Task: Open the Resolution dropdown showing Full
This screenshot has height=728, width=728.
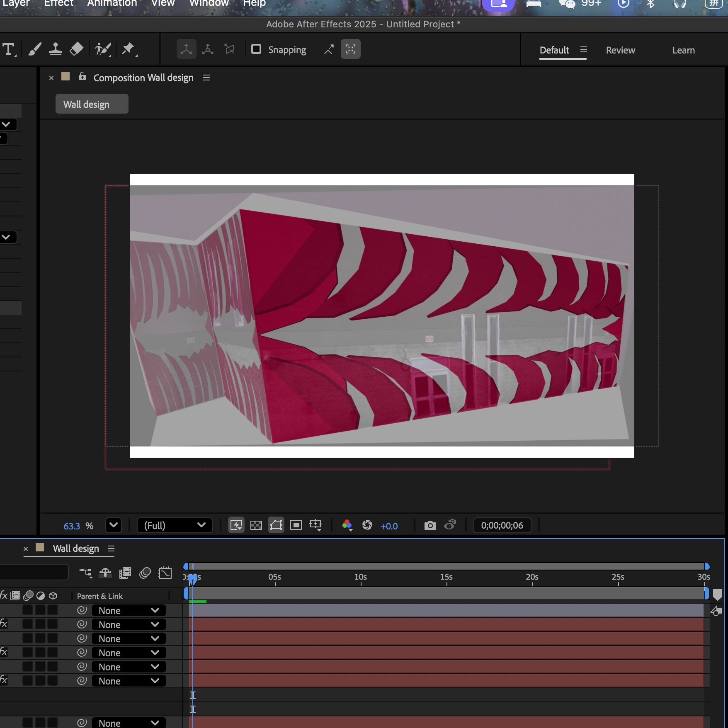Action: [x=175, y=525]
